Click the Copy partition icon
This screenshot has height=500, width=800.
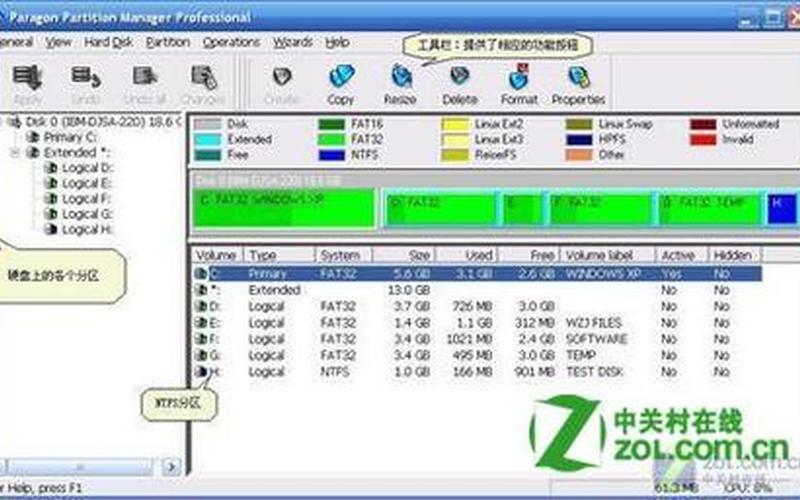click(x=341, y=76)
